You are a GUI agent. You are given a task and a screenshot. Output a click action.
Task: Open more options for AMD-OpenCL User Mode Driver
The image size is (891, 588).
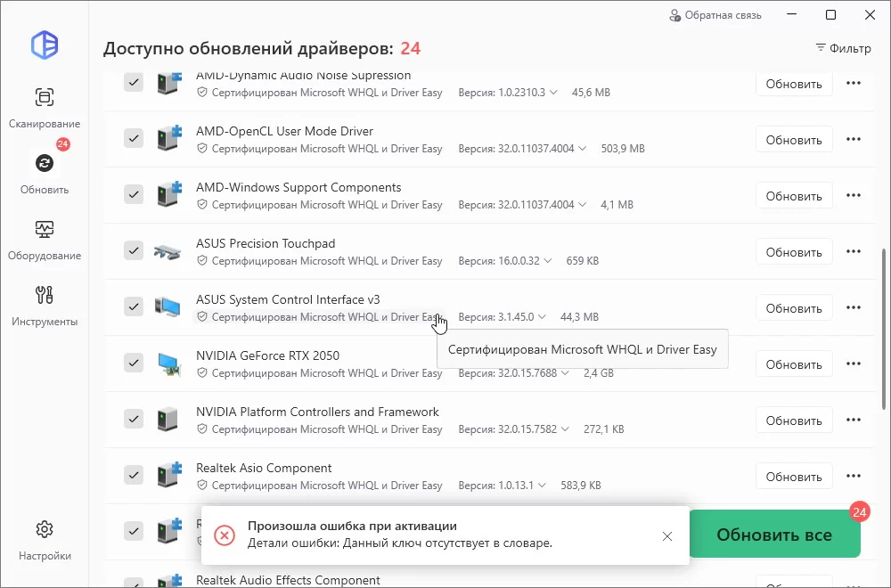coord(854,139)
